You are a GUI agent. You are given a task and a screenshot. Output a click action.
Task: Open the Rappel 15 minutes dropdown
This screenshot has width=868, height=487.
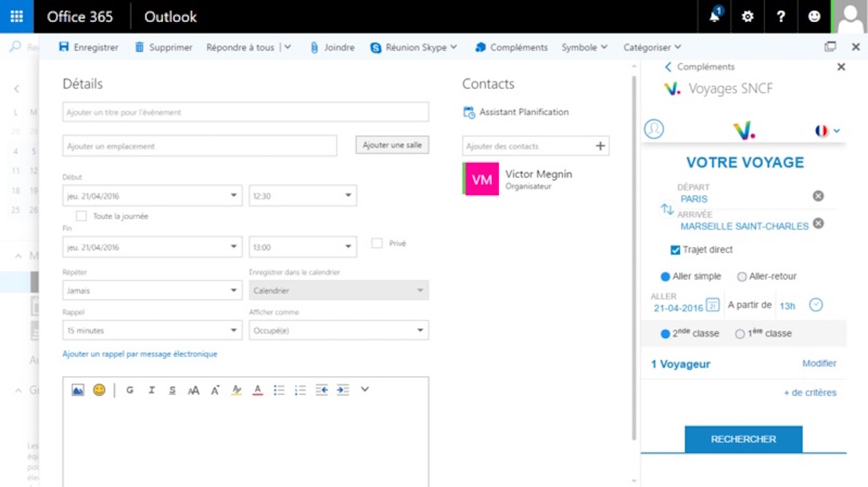152,330
